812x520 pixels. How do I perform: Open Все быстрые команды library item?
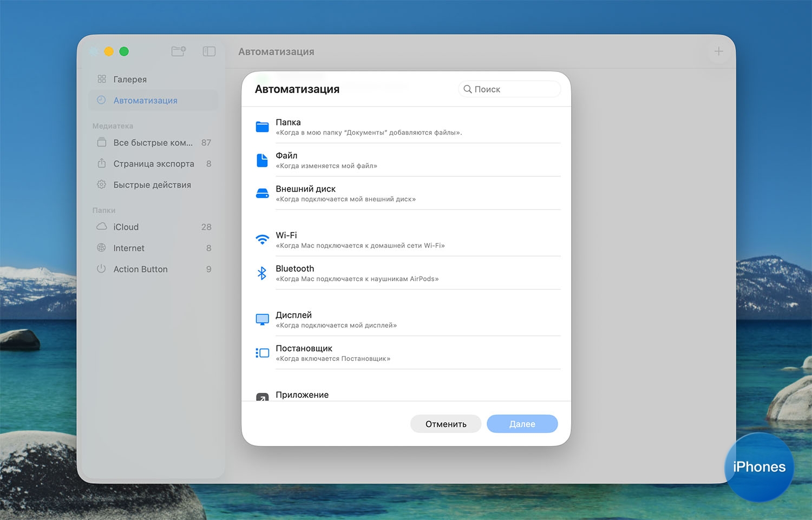point(153,142)
